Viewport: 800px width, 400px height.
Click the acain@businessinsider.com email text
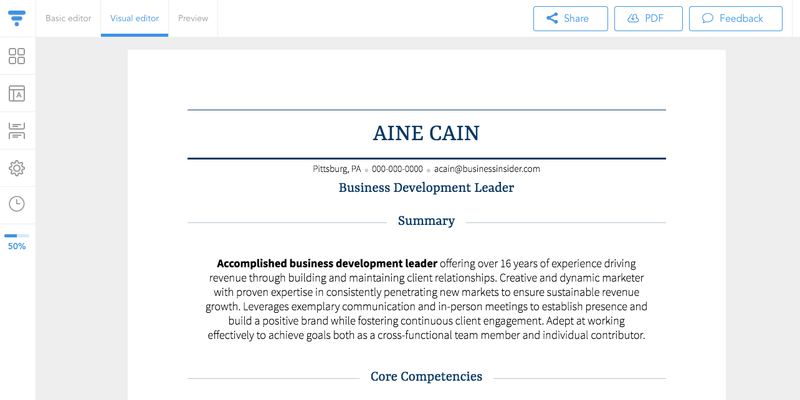coord(487,169)
